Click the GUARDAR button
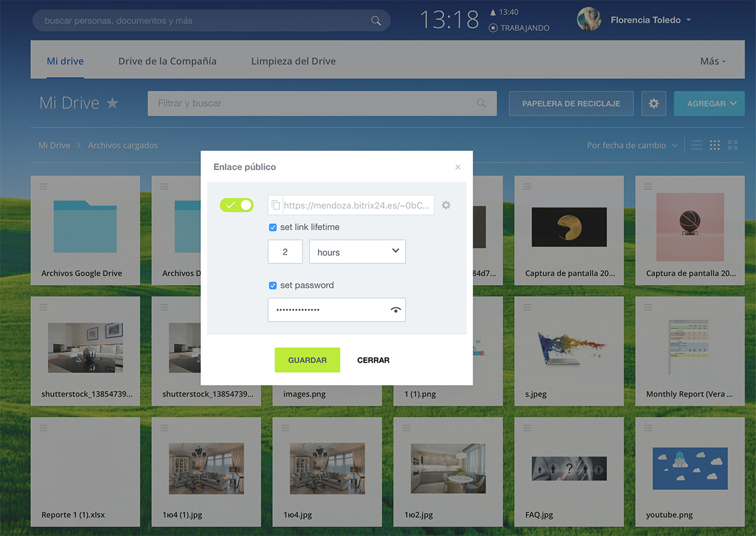Viewport: 756px width, 536px height. pos(307,360)
